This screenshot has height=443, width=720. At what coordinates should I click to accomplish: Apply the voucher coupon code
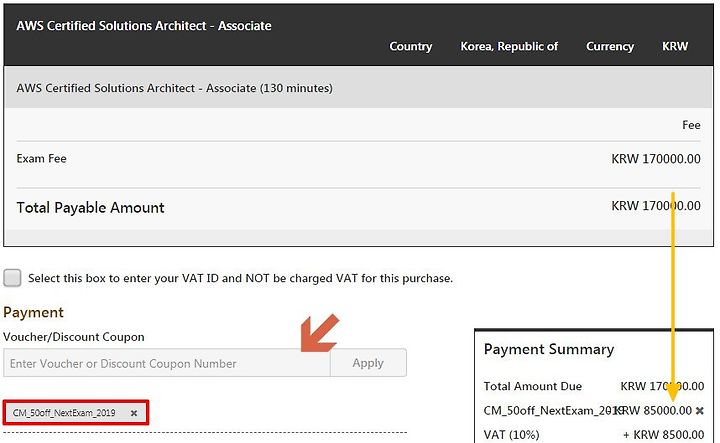pyautogui.click(x=368, y=363)
